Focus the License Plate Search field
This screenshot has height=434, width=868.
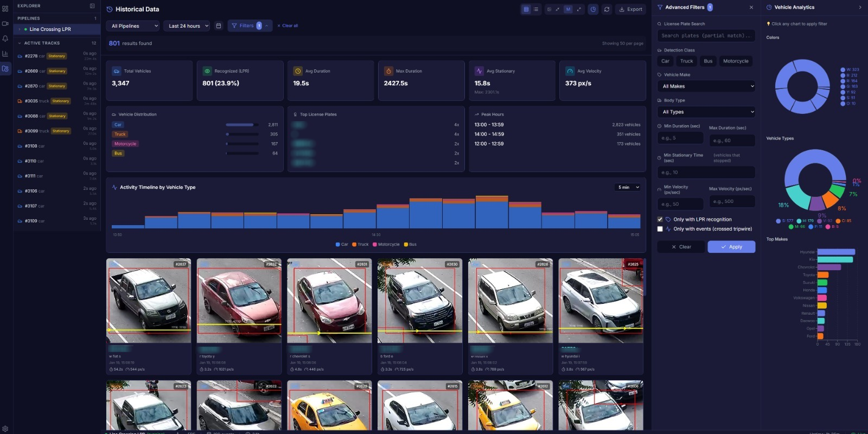coord(706,36)
